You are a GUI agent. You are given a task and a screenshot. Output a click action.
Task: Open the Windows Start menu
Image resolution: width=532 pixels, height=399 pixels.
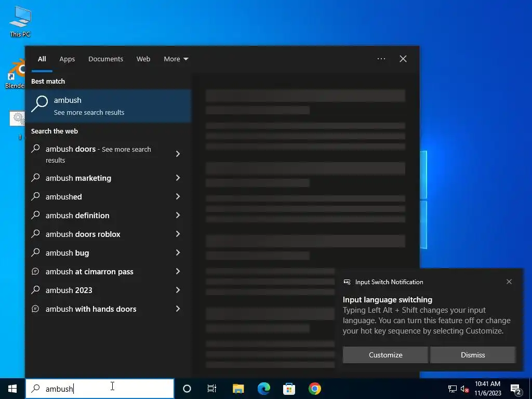point(12,389)
